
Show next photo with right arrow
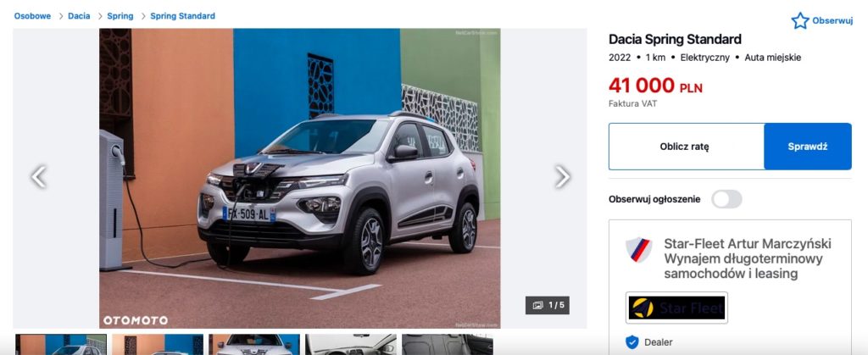pos(562,177)
